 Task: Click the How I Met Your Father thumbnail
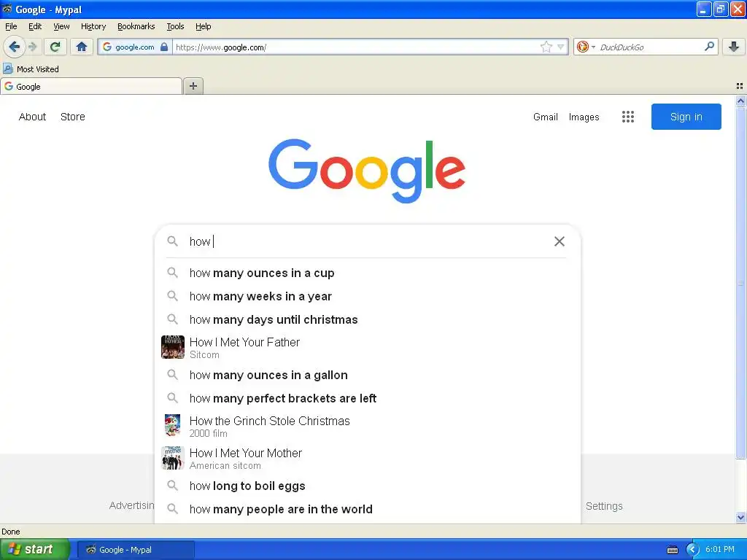(173, 347)
